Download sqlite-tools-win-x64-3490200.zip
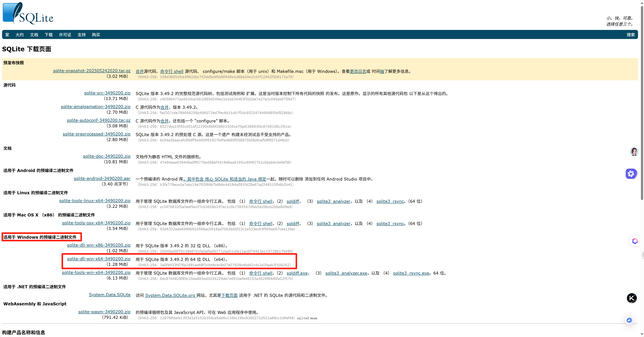 tap(96, 272)
